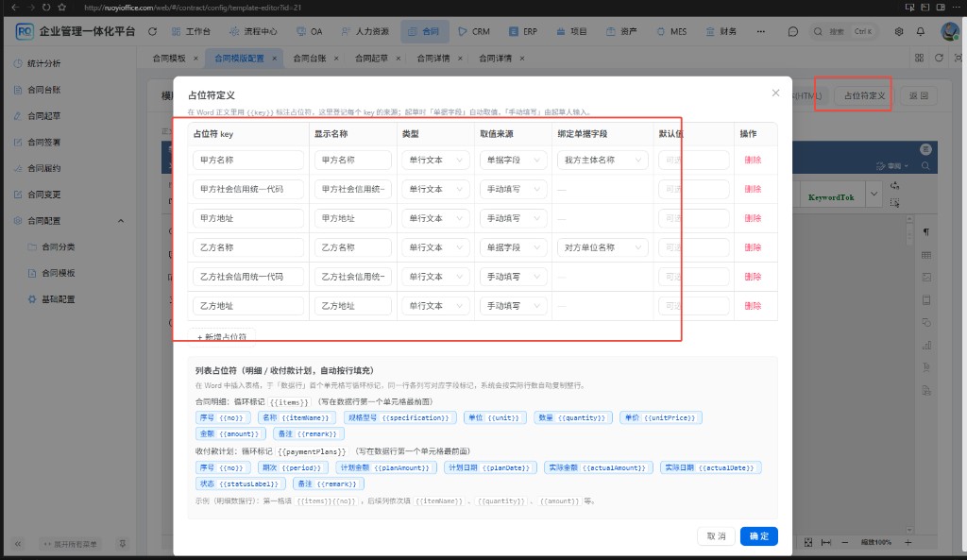Viewport: 967px width, 560px height.
Task: Click the 取消 button
Action: (716, 536)
